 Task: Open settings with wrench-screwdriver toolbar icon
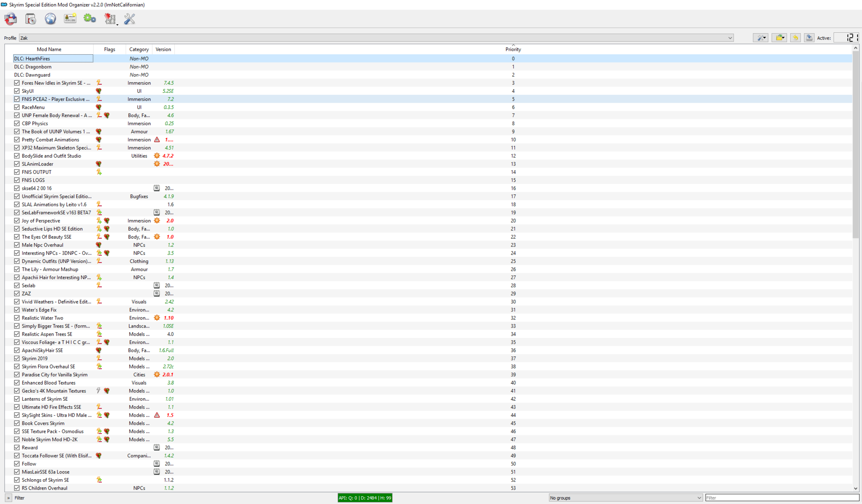pos(130,19)
